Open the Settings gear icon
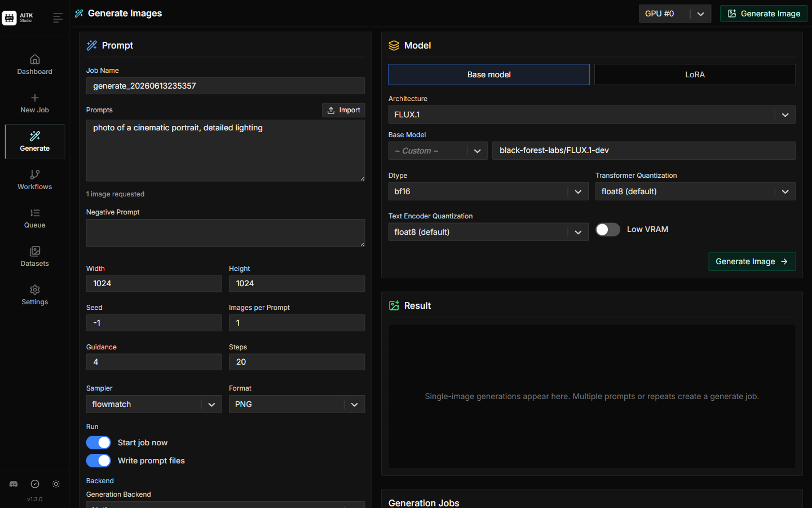The image size is (812, 508). 35,290
